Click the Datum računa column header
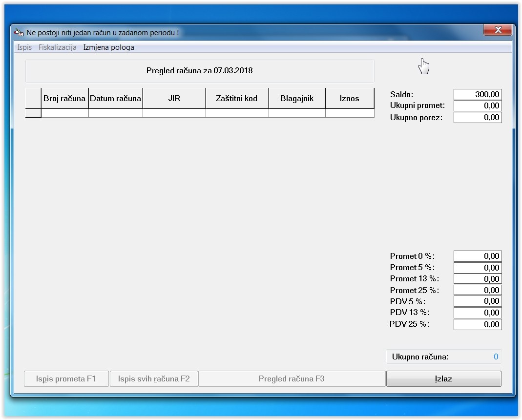This screenshot has width=522, height=420. 115,98
